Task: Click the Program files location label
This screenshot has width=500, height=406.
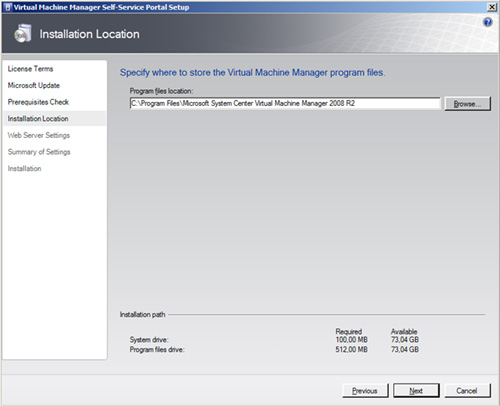Action: pyautogui.click(x=161, y=91)
